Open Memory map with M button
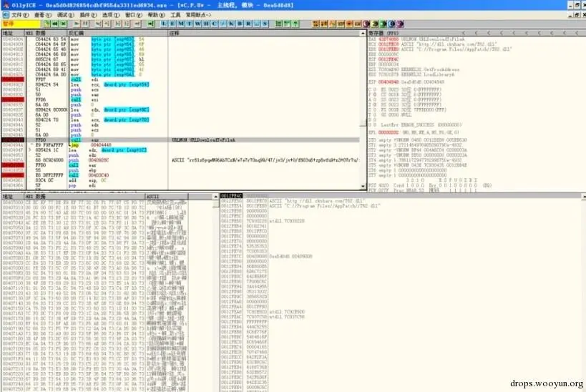Screen dimensions: 586x392 click(x=181, y=24)
